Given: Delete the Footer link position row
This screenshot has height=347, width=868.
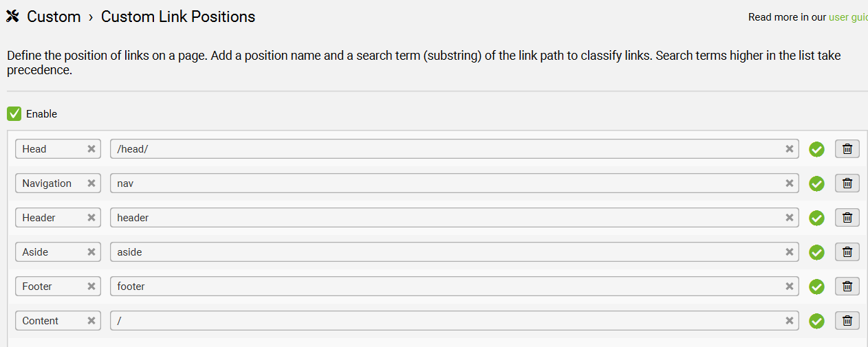Looking at the screenshot, I should [847, 287].
